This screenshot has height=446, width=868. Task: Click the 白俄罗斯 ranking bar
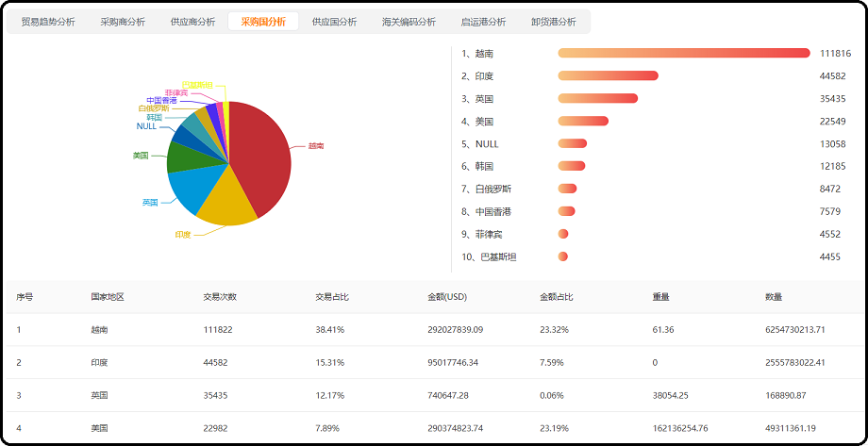coord(567,189)
